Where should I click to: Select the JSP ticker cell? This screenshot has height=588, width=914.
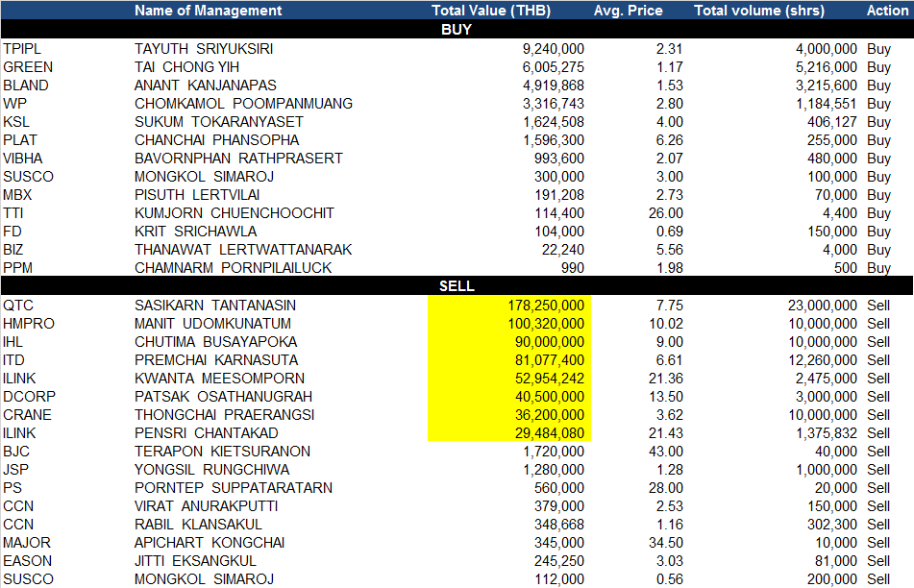[x=15, y=470]
